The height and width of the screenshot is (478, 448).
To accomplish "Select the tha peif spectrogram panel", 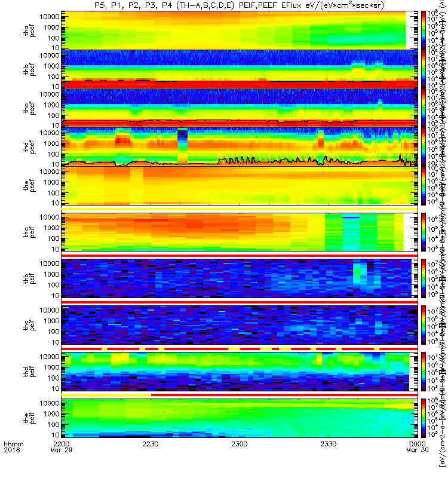I will pos(240,232).
